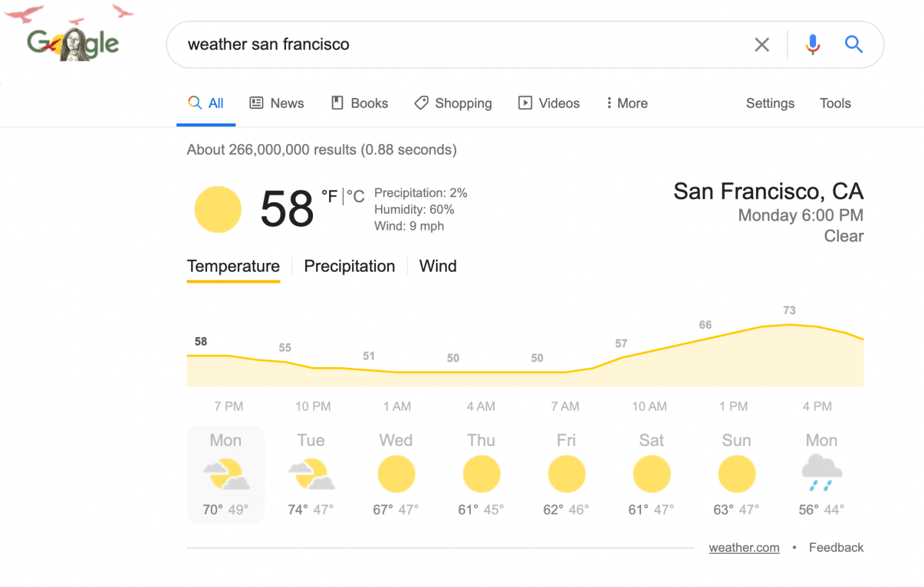The image size is (924, 587).
Task: Open the weather.com link
Action: 744,547
